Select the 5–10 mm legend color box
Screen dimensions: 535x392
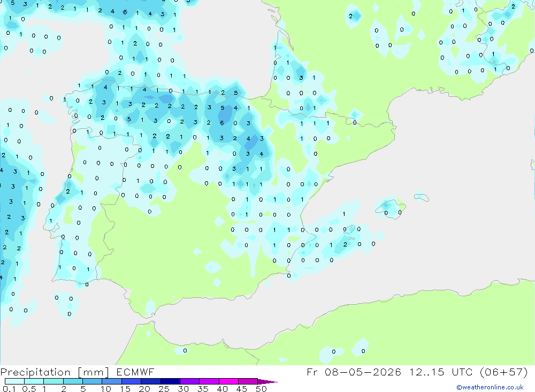[92, 381]
